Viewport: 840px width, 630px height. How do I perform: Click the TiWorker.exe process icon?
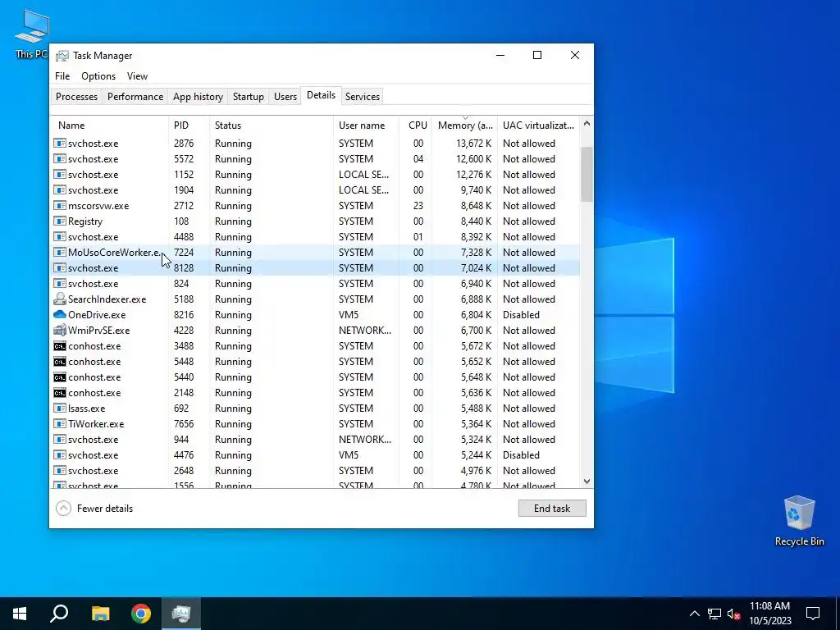tap(59, 424)
